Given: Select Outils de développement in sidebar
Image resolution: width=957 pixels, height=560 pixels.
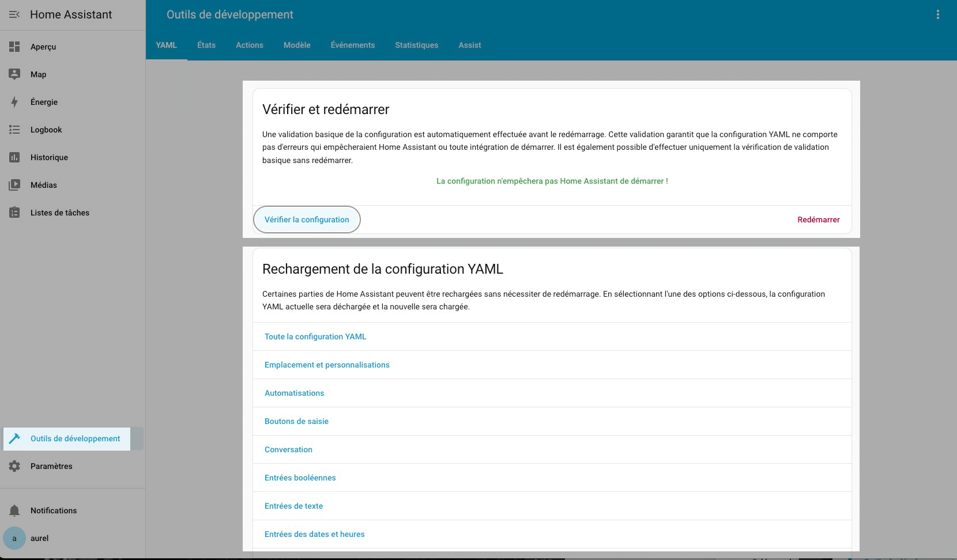Looking at the screenshot, I should (73, 438).
